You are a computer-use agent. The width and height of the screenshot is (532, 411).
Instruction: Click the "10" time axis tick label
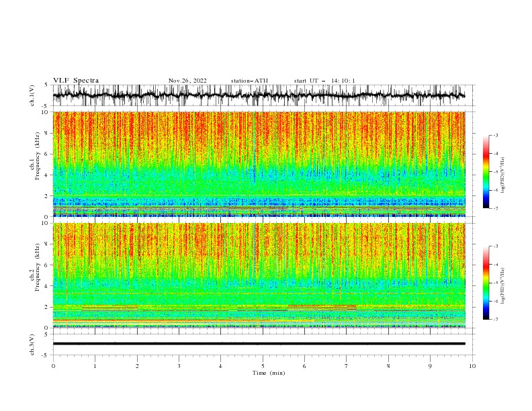click(472, 366)
